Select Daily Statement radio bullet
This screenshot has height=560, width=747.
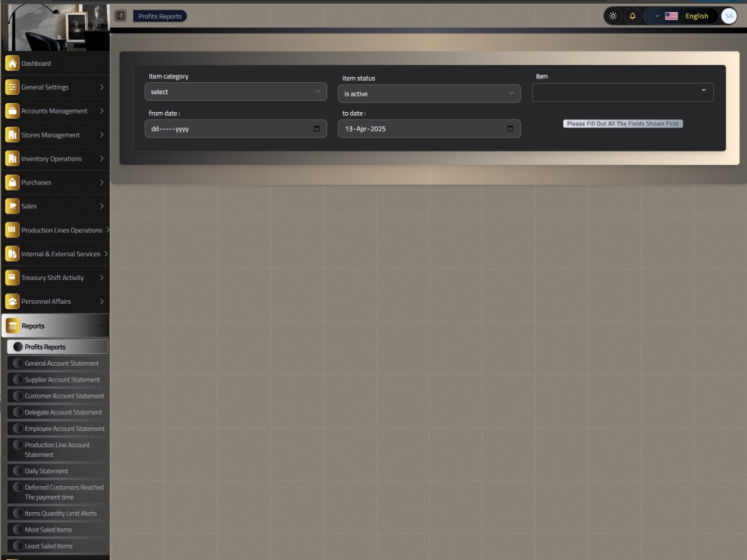click(18, 470)
